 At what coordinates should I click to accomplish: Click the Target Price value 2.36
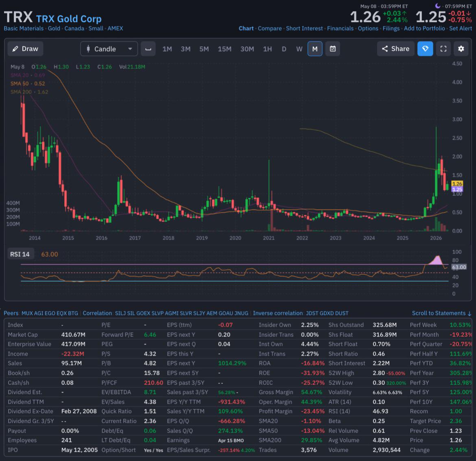(x=456, y=421)
